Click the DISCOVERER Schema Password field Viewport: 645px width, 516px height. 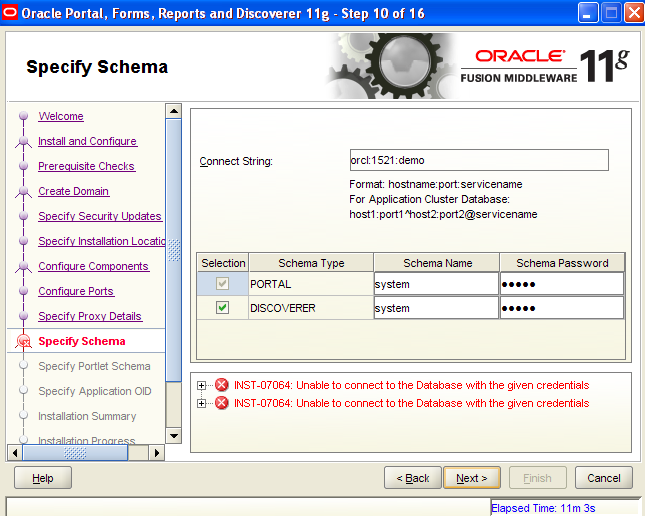click(562, 308)
